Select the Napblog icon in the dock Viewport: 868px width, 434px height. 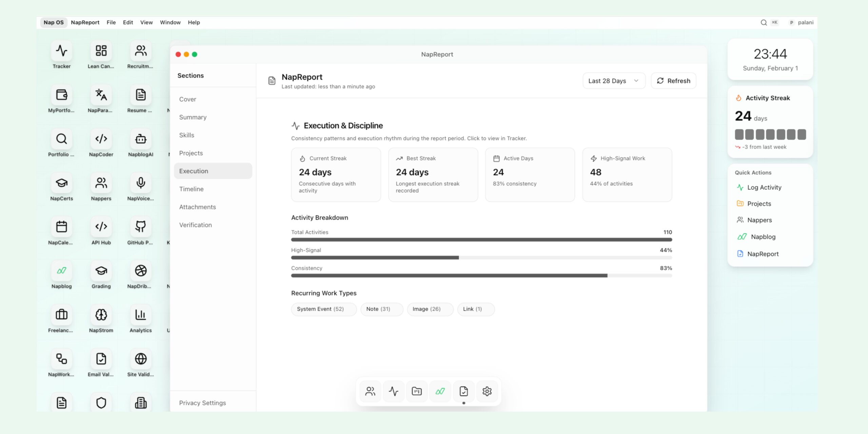tap(440, 391)
